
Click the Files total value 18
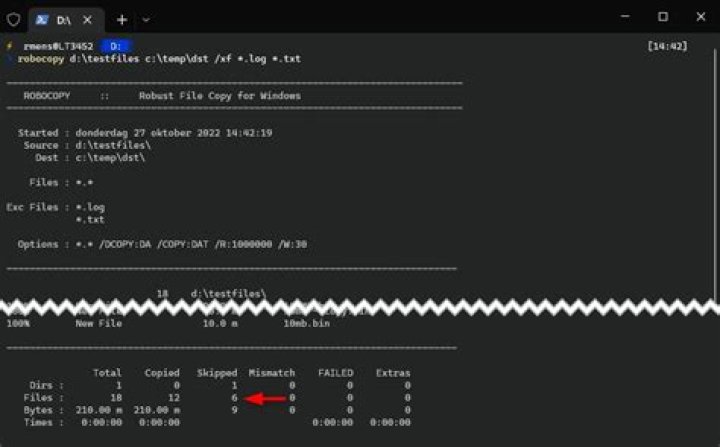[116, 397]
